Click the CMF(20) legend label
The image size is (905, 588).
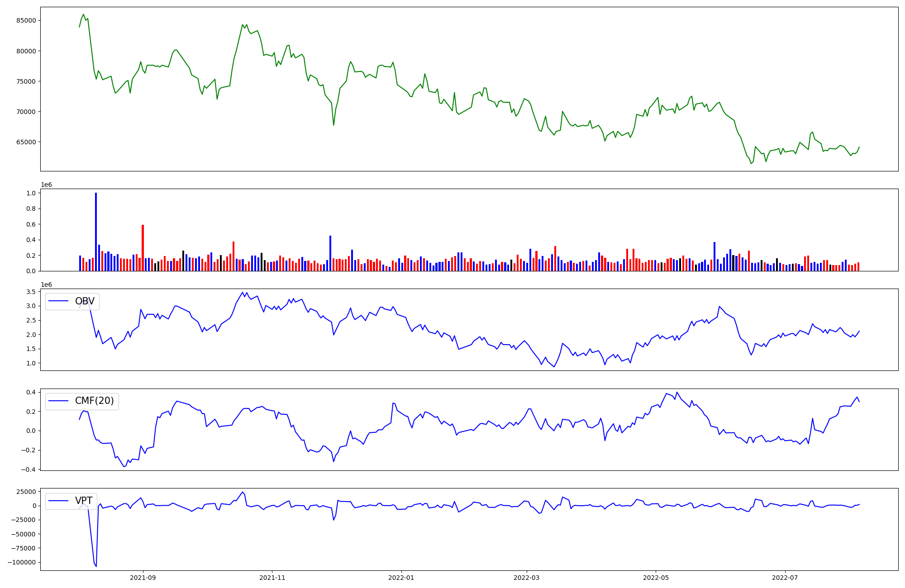coord(94,401)
